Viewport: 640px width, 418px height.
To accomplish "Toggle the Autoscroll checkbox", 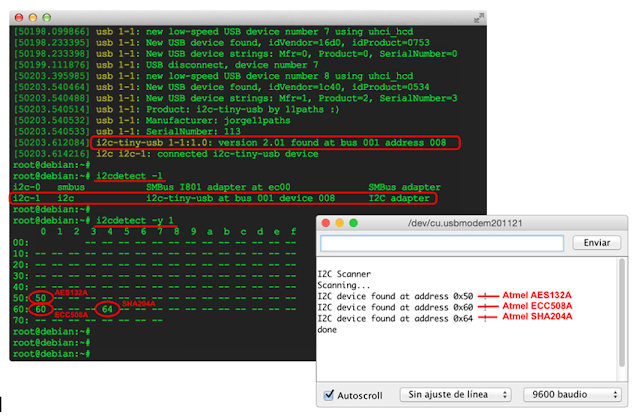I will click(329, 395).
